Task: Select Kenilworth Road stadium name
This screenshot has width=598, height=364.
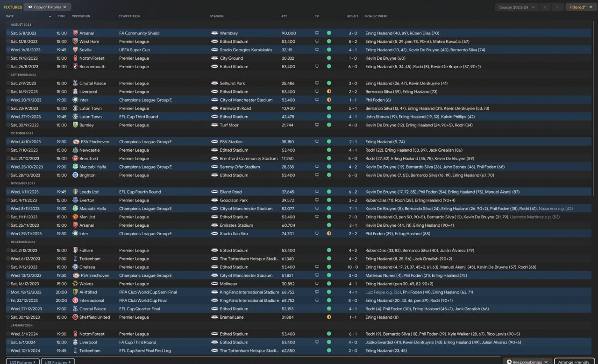Action: (235, 108)
